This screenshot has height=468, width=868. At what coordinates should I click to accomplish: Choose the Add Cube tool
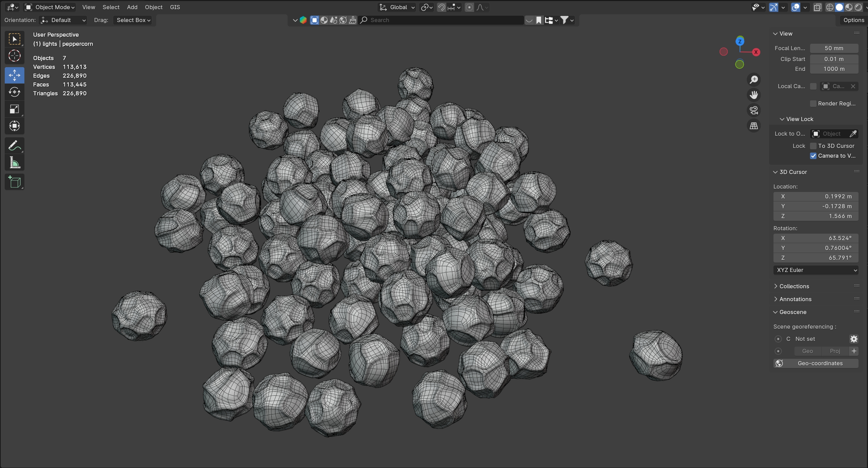tap(14, 182)
